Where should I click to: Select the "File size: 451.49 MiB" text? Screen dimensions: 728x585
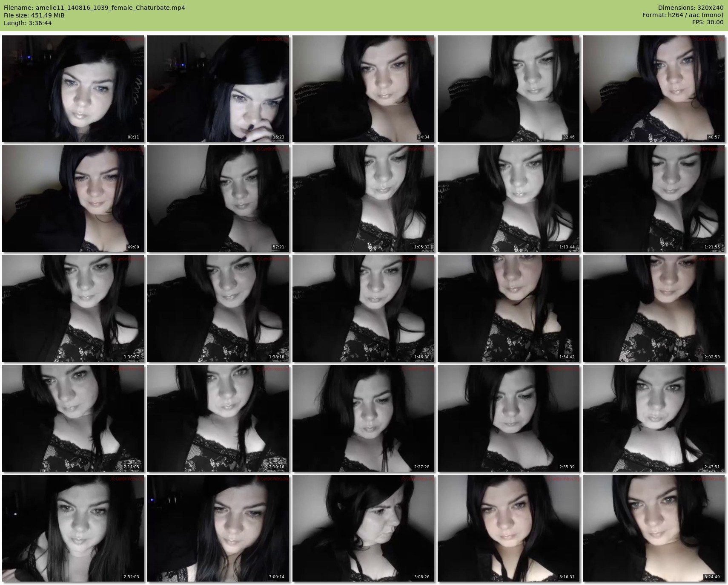click(34, 15)
